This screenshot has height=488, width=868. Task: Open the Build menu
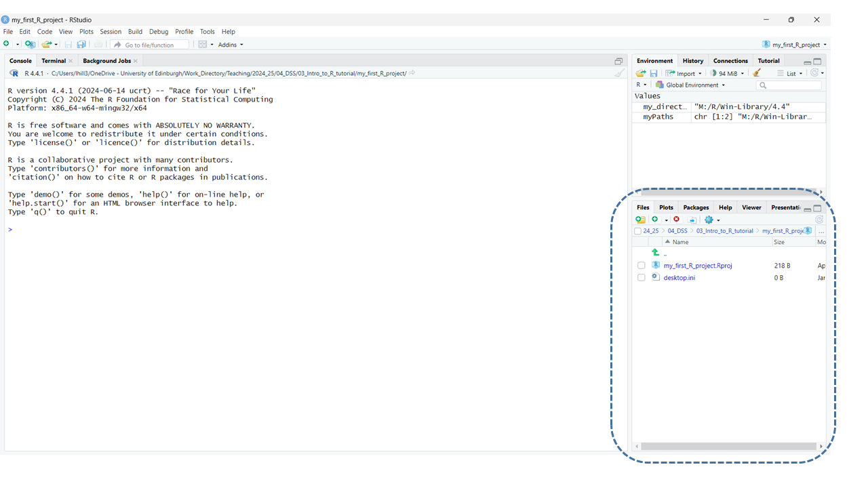point(135,32)
